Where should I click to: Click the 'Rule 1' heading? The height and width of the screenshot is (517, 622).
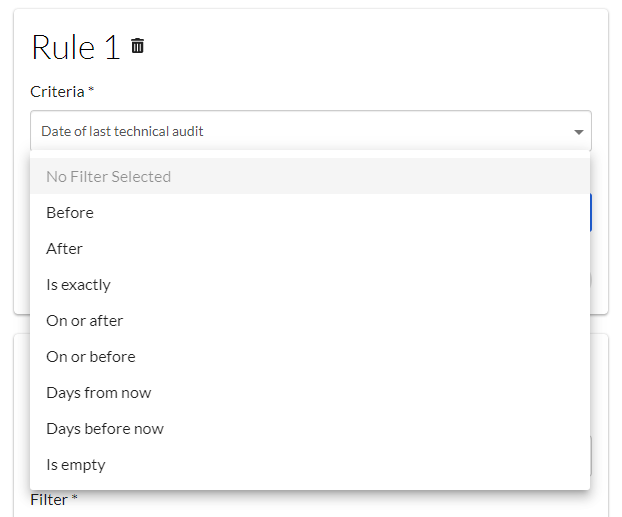click(75, 47)
